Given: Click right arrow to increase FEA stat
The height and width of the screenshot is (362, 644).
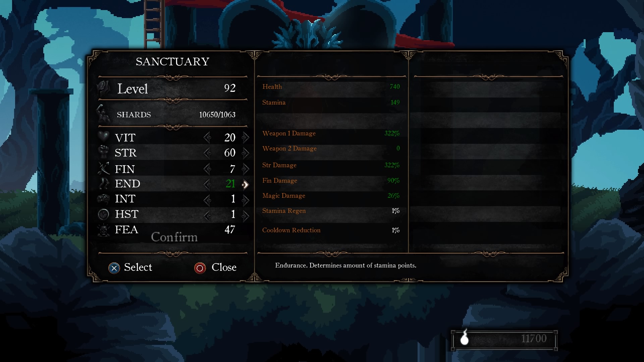Looking at the screenshot, I should [245, 229].
